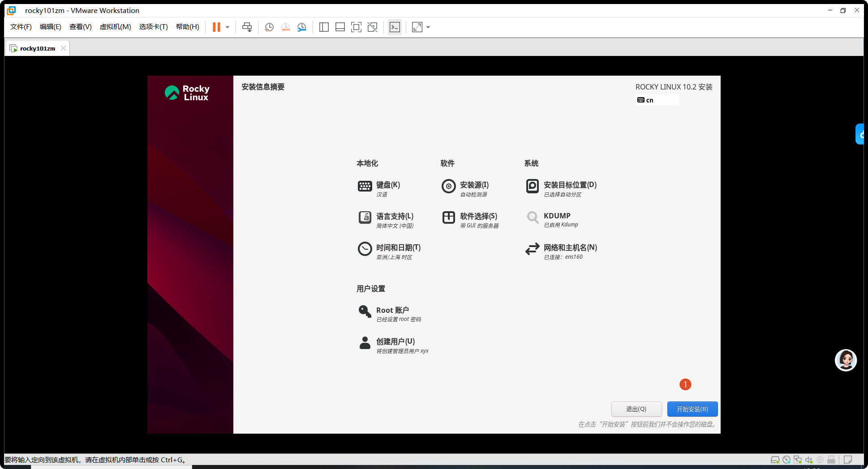Click the network adapter status icon
The width and height of the screenshot is (868, 469).
798,460
